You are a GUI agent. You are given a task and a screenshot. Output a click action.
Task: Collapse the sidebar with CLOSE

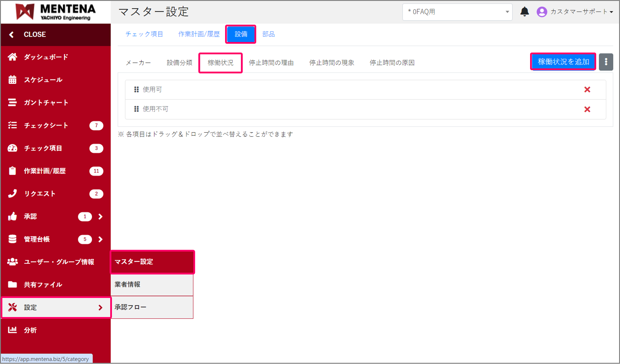point(35,34)
